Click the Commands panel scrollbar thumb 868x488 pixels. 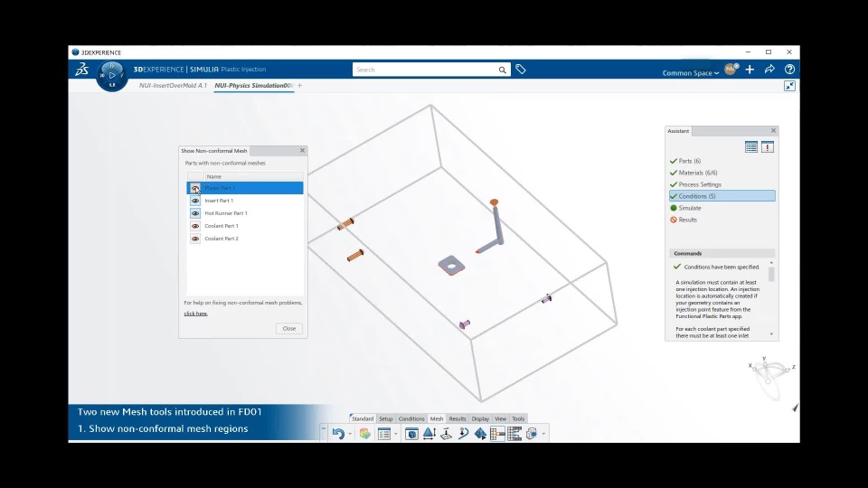771,275
